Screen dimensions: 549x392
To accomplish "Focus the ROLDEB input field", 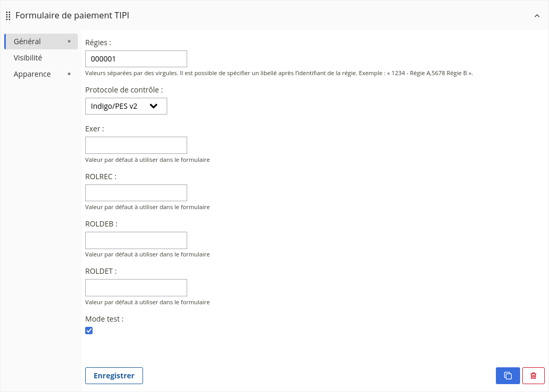I will (x=136, y=241).
